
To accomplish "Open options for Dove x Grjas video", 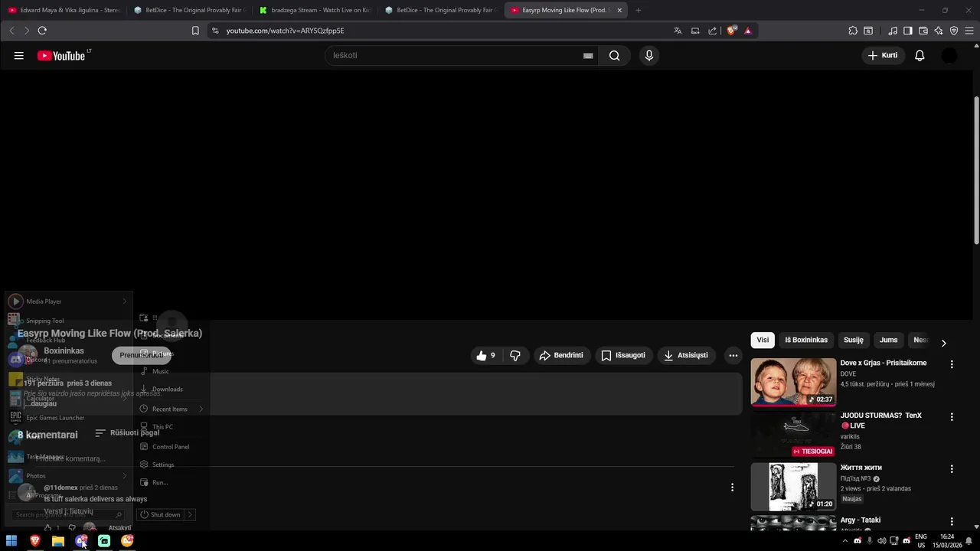I will pyautogui.click(x=952, y=364).
